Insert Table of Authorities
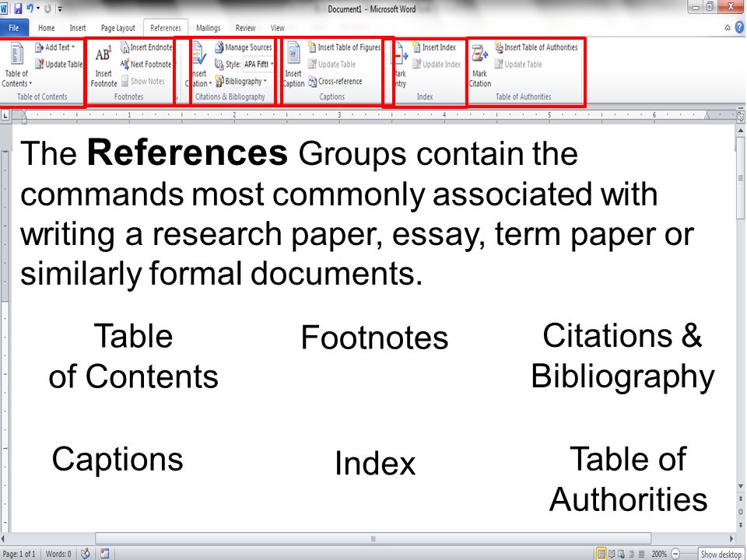 (x=536, y=47)
